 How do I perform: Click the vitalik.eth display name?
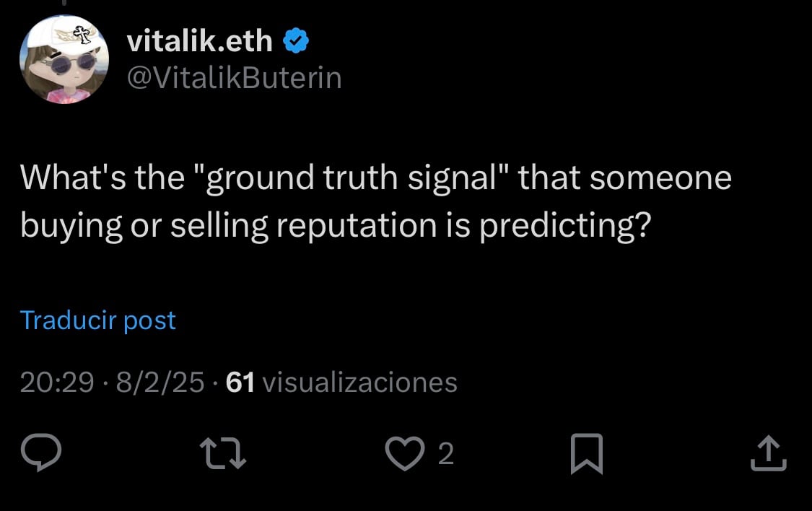pyautogui.click(x=201, y=40)
